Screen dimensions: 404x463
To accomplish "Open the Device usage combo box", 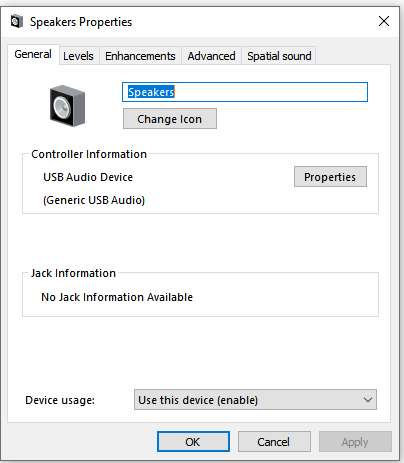I will pos(255,399).
